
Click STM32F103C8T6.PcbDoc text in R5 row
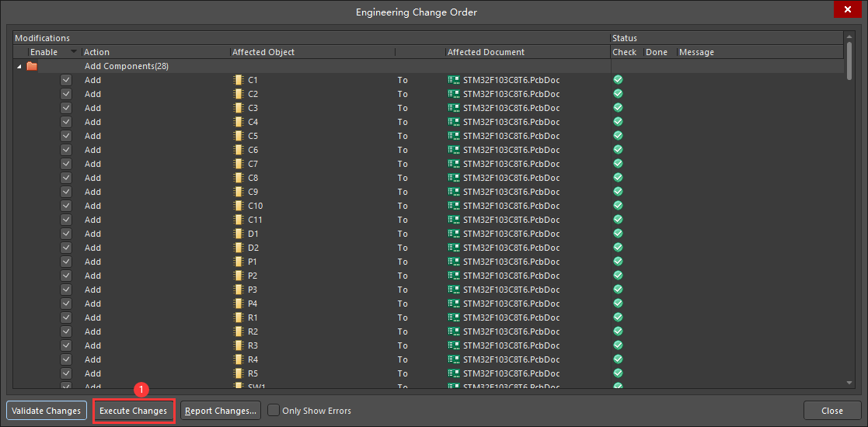[511, 373]
